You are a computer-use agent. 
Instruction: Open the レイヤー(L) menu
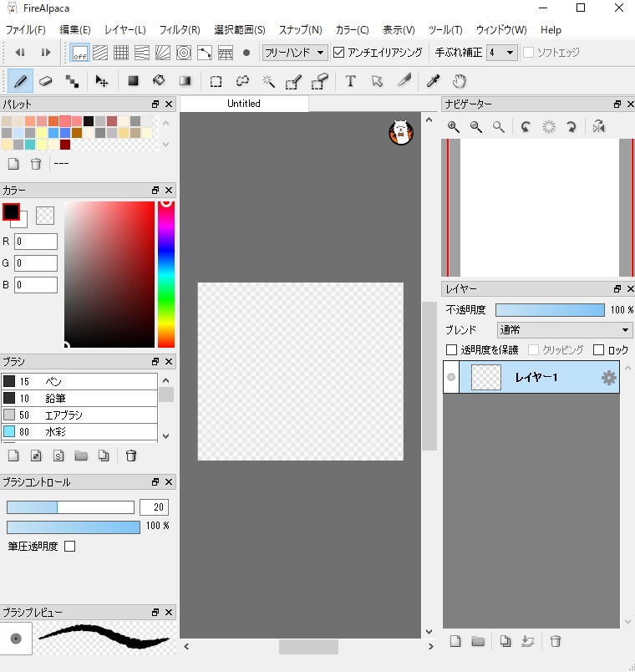tap(125, 30)
